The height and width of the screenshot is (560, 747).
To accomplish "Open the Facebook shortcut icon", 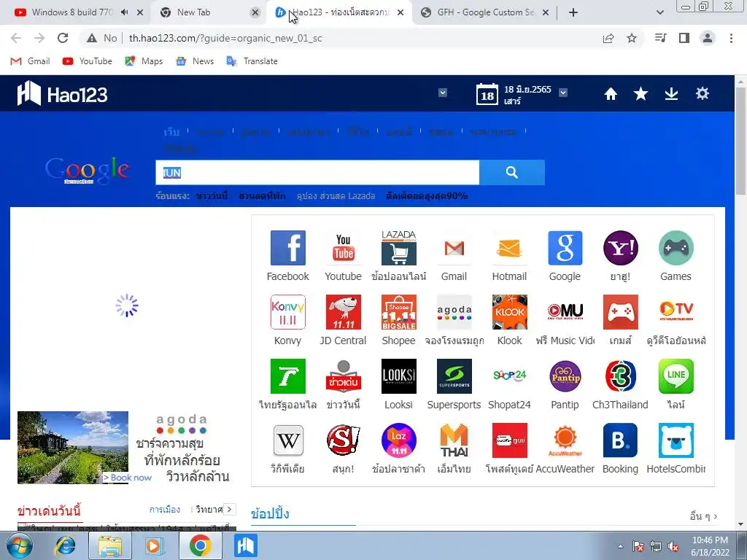I will (x=287, y=248).
